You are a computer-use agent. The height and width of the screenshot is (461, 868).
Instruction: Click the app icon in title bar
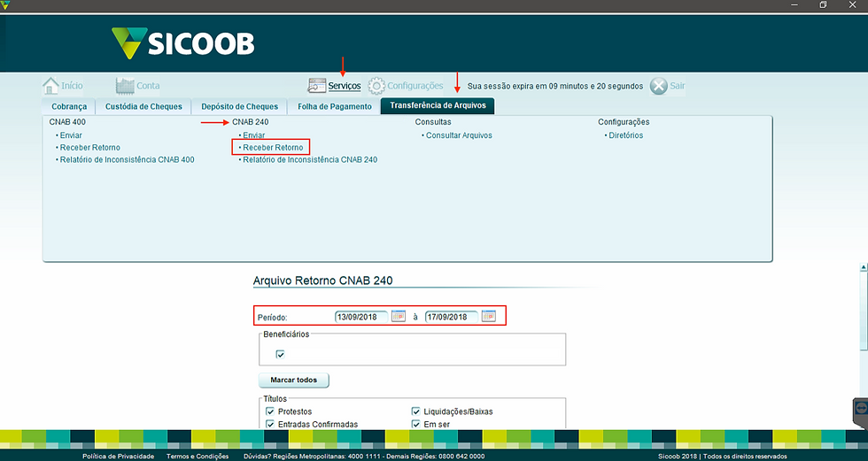tap(5, 5)
